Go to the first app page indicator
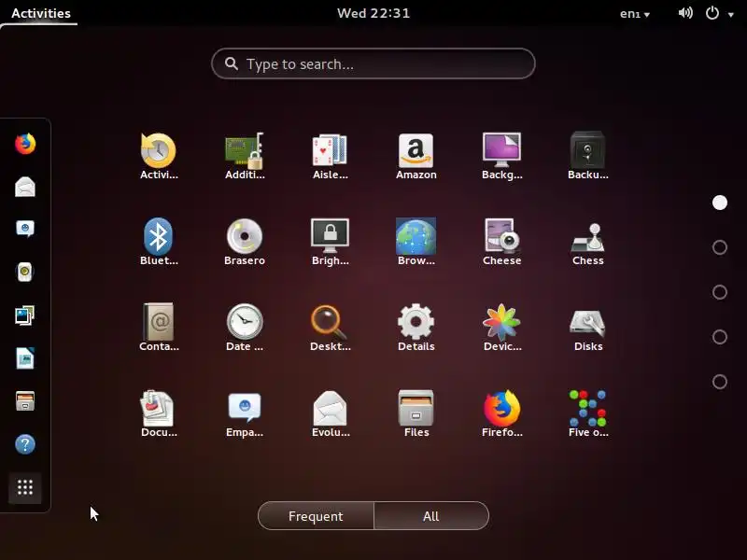The height and width of the screenshot is (560, 747). [x=719, y=203]
